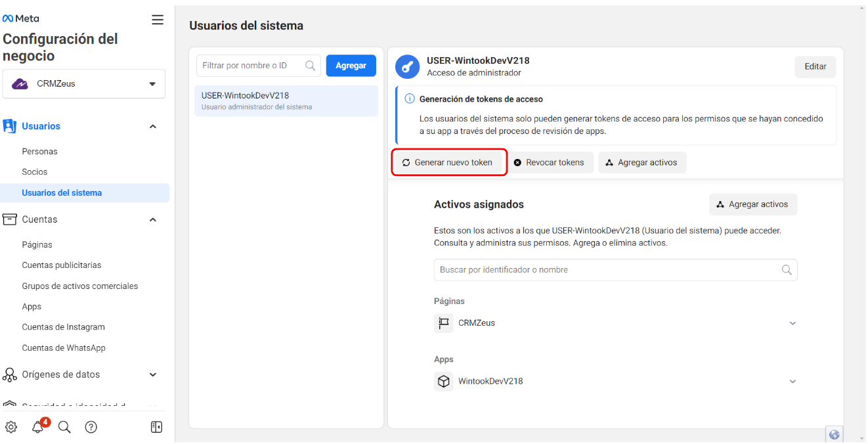Toggle the sidebar collapse panel icon

[x=156, y=427]
